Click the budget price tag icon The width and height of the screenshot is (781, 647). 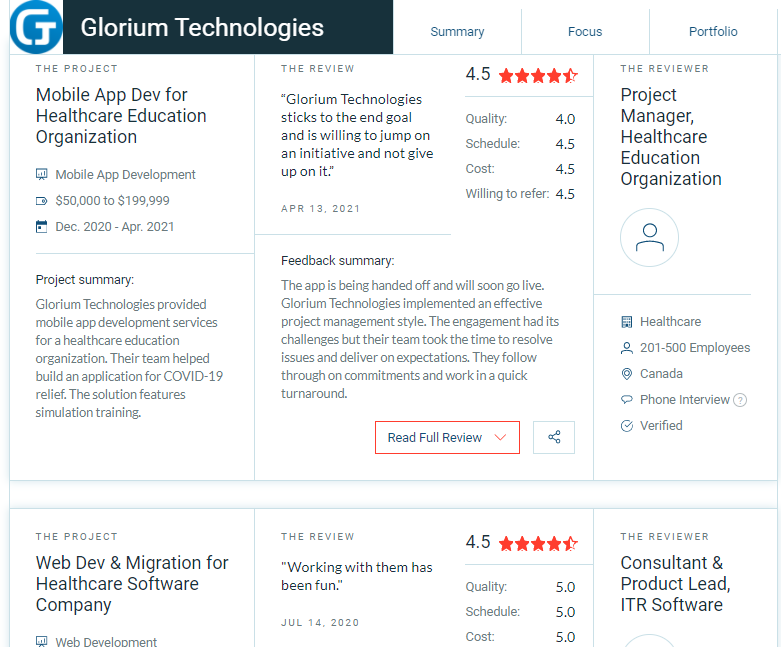click(42, 201)
